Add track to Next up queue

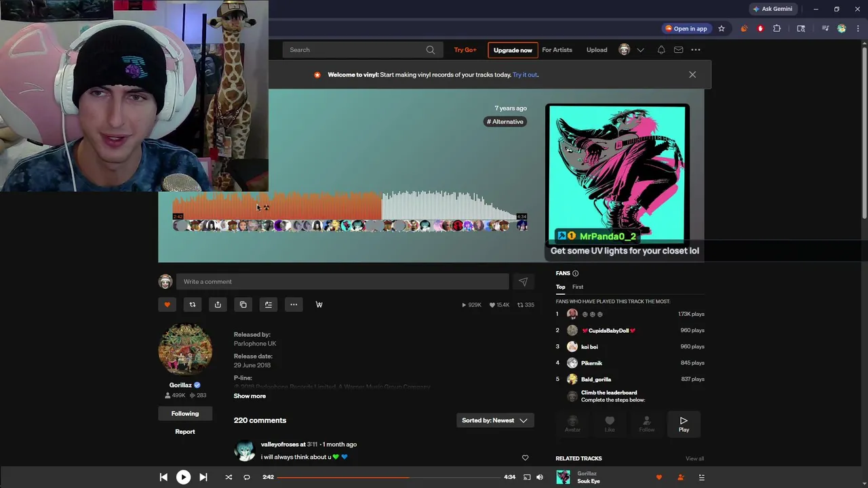[269, 304]
